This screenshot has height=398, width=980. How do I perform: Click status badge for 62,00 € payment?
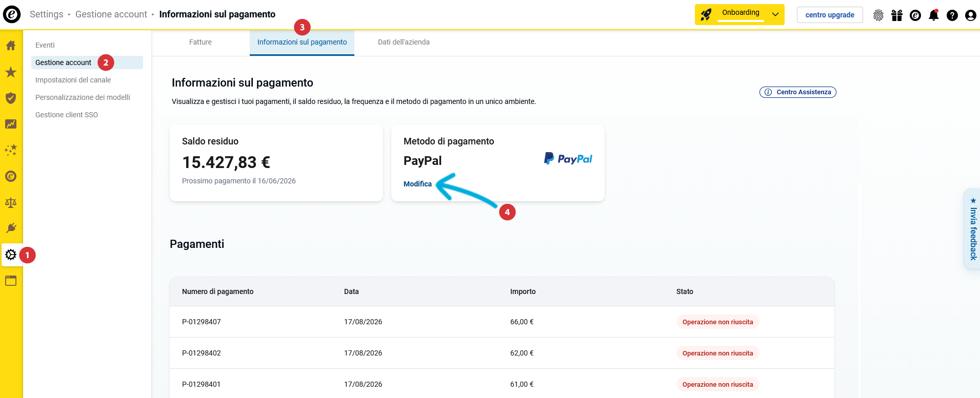tap(718, 353)
